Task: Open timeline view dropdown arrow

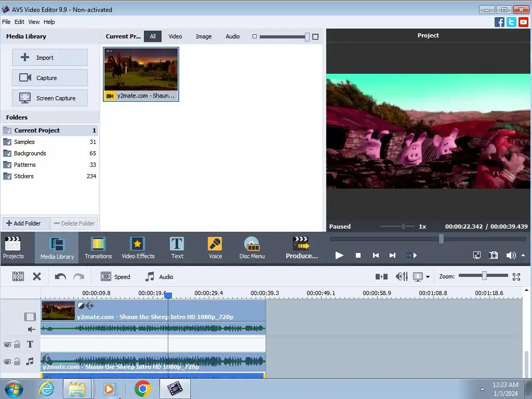Action: point(428,277)
